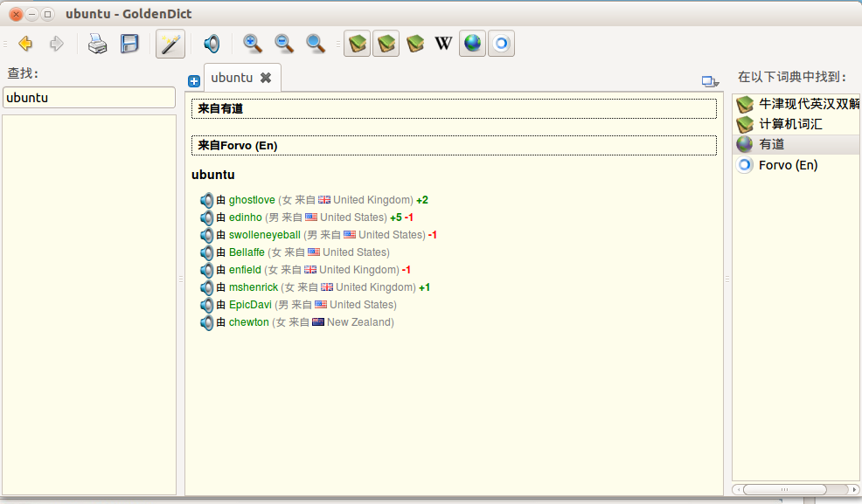
Task: Open the enfield user link
Action: [x=245, y=270]
